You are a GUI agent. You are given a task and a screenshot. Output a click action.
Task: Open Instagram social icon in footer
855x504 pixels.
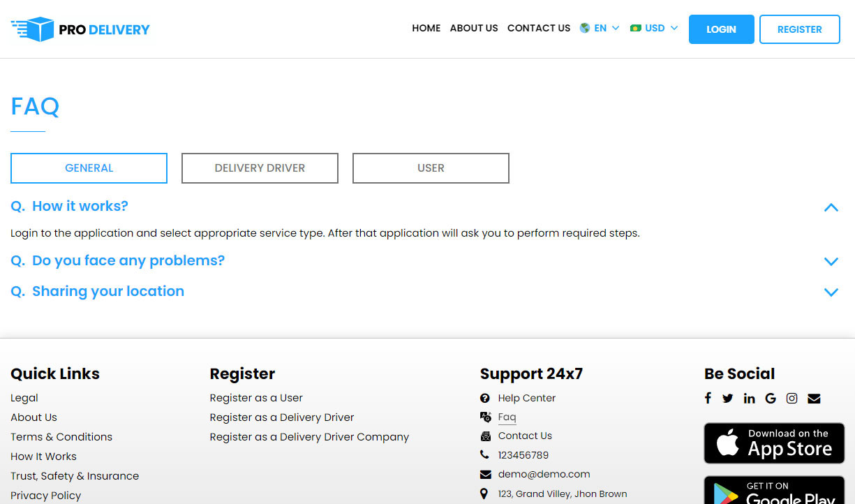792,398
